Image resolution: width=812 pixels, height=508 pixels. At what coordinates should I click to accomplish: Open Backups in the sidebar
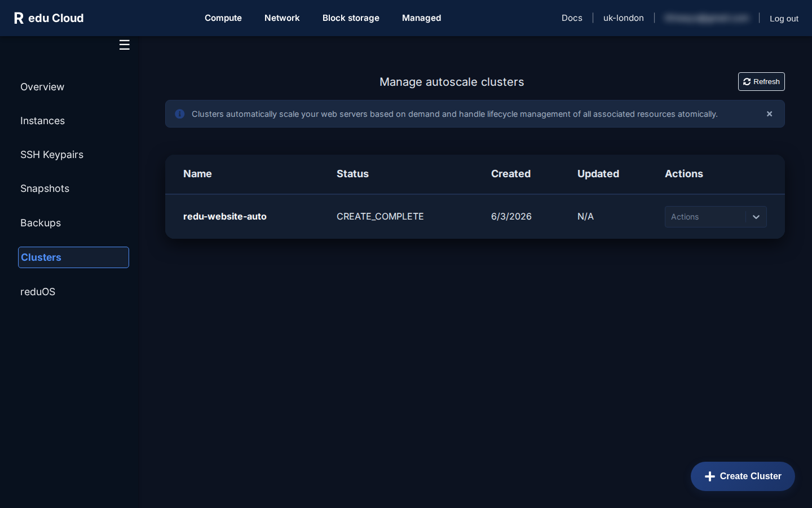point(41,223)
